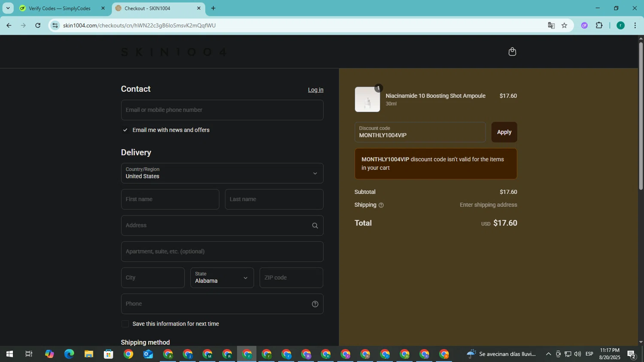
Task: Click the discount code isn't valid message
Action: (436, 164)
